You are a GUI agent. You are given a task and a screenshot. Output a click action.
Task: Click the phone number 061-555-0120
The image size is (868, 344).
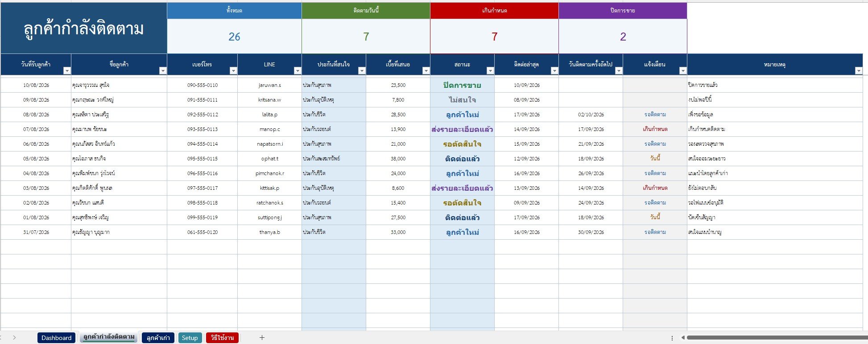[x=203, y=232]
